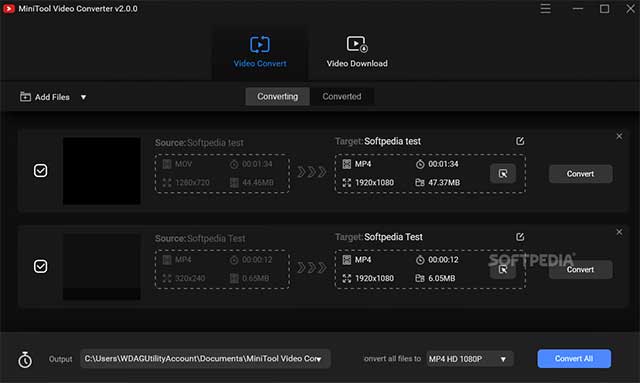Open the timer schedule icon
This screenshot has height=383, width=640.
click(x=25, y=359)
